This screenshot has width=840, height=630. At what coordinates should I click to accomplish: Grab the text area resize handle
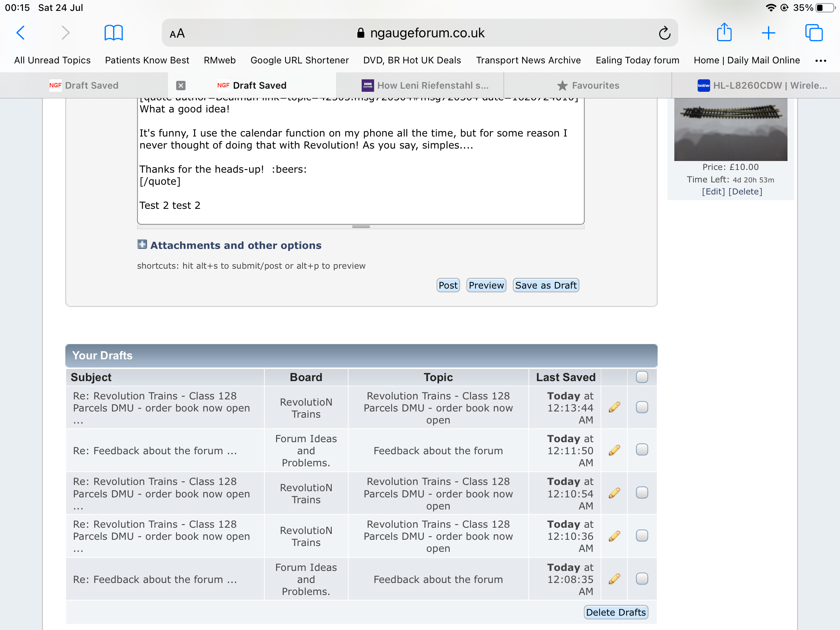pos(361,227)
